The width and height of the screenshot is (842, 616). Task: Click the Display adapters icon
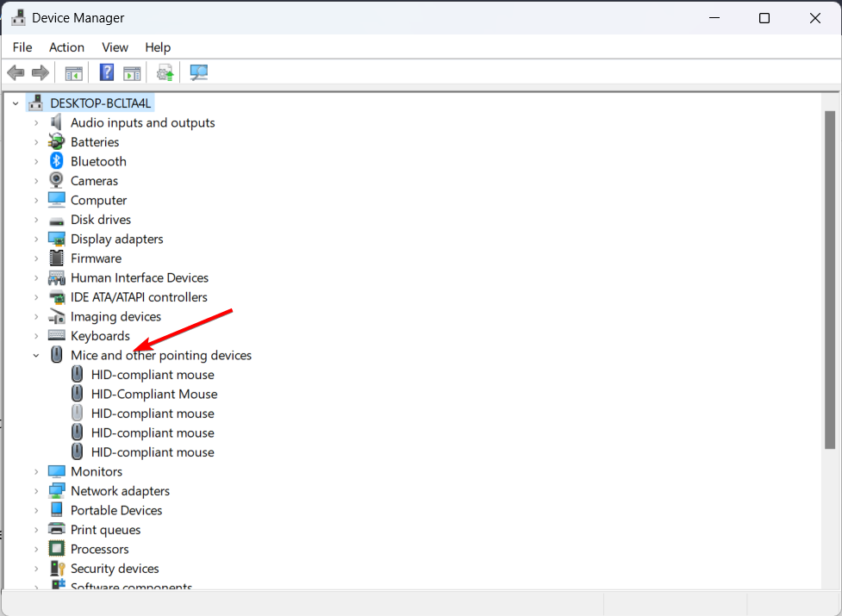click(x=56, y=239)
